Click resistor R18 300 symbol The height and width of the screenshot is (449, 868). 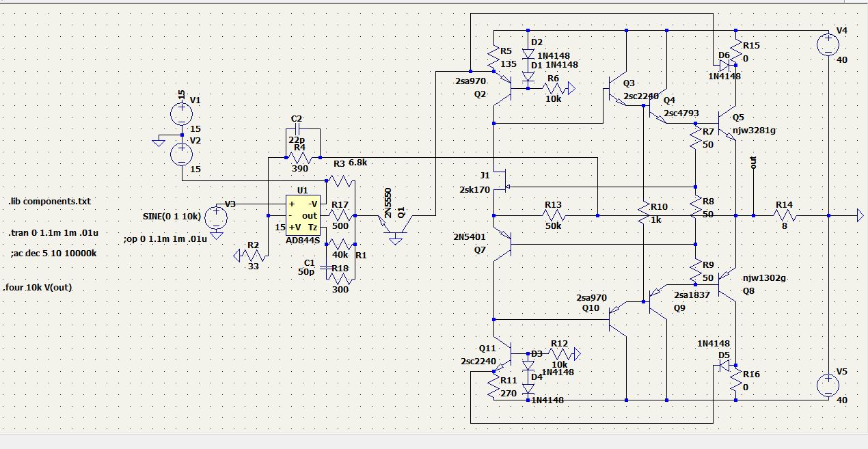[340, 278]
